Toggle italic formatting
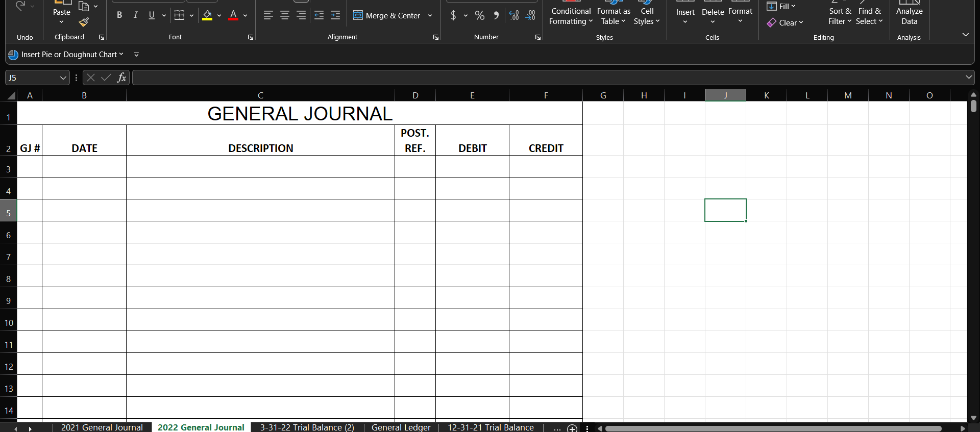The height and width of the screenshot is (432, 980). coord(135,15)
